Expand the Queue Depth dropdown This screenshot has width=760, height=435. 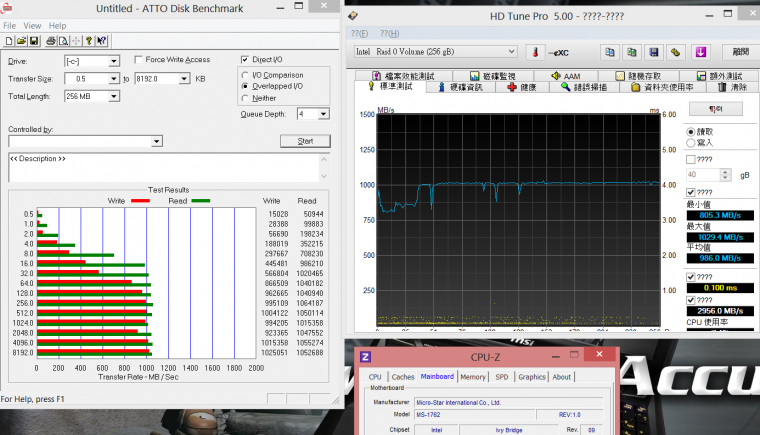325,114
